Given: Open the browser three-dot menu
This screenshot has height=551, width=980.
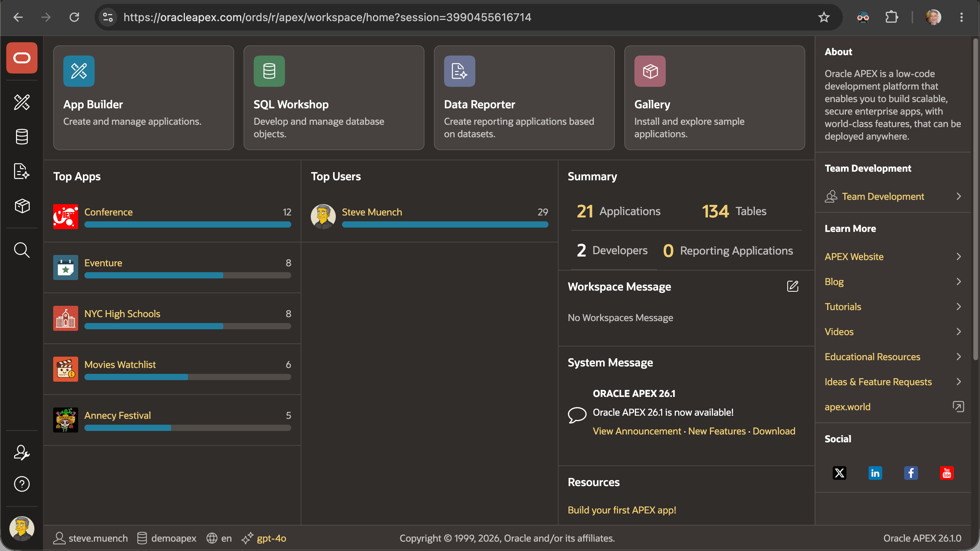Looking at the screenshot, I should point(962,17).
